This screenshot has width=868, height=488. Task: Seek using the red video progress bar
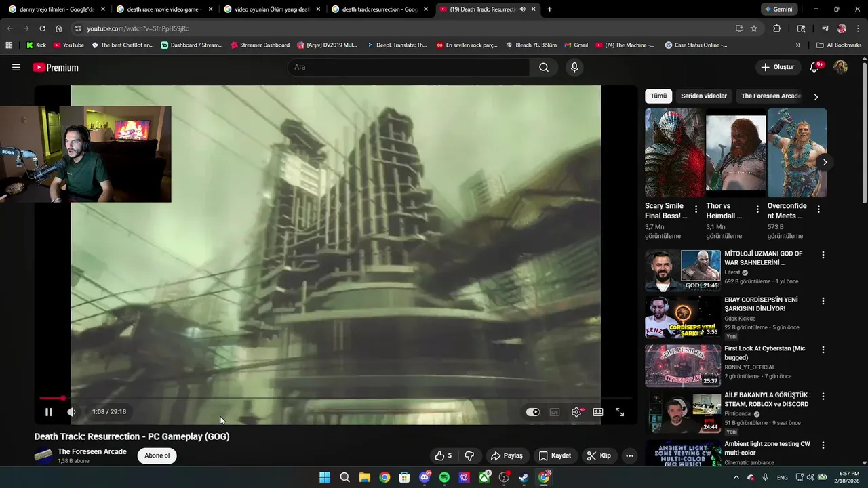point(336,399)
